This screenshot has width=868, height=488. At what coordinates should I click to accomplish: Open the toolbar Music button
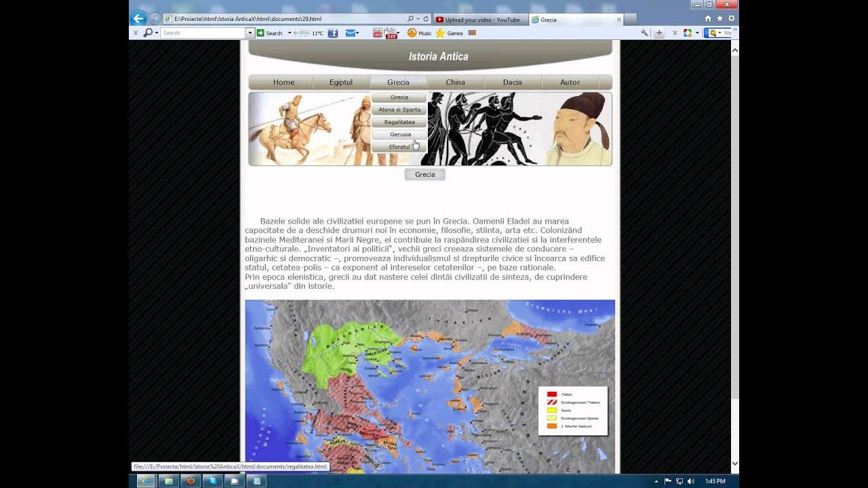point(419,33)
